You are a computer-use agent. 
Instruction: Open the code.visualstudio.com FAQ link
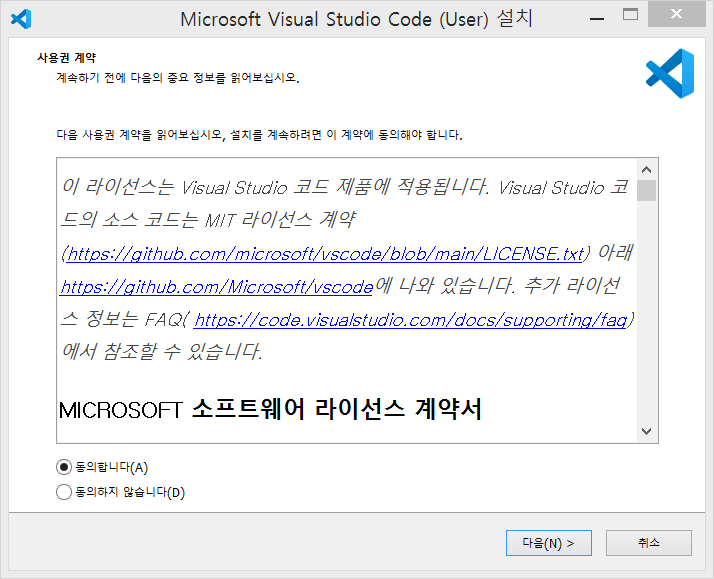click(410, 320)
